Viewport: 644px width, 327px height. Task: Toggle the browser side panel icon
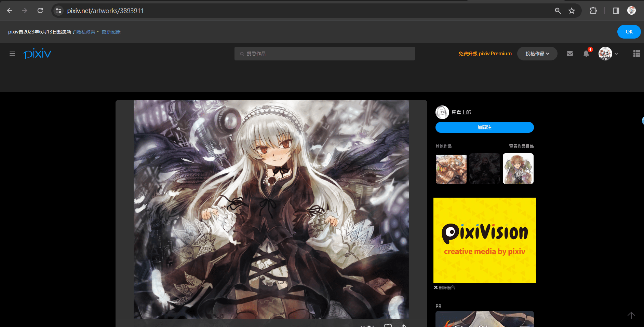point(616,11)
